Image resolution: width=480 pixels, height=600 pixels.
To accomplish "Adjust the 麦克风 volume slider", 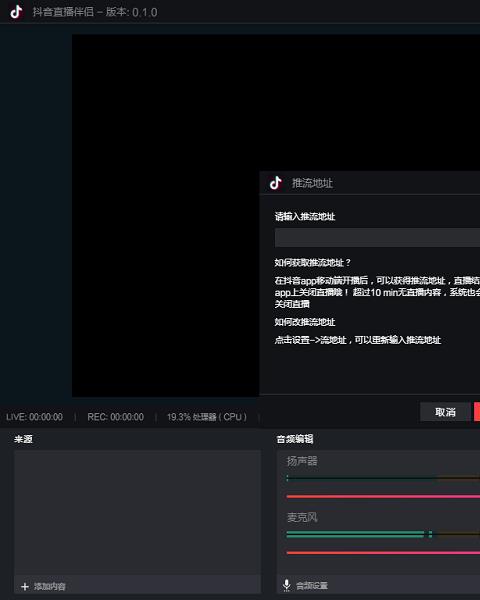I will (383, 553).
